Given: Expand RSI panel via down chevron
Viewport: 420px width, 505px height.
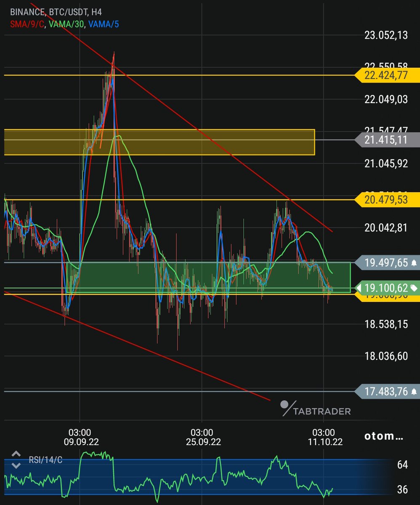Looking at the screenshot, I should pyautogui.click(x=16, y=465).
